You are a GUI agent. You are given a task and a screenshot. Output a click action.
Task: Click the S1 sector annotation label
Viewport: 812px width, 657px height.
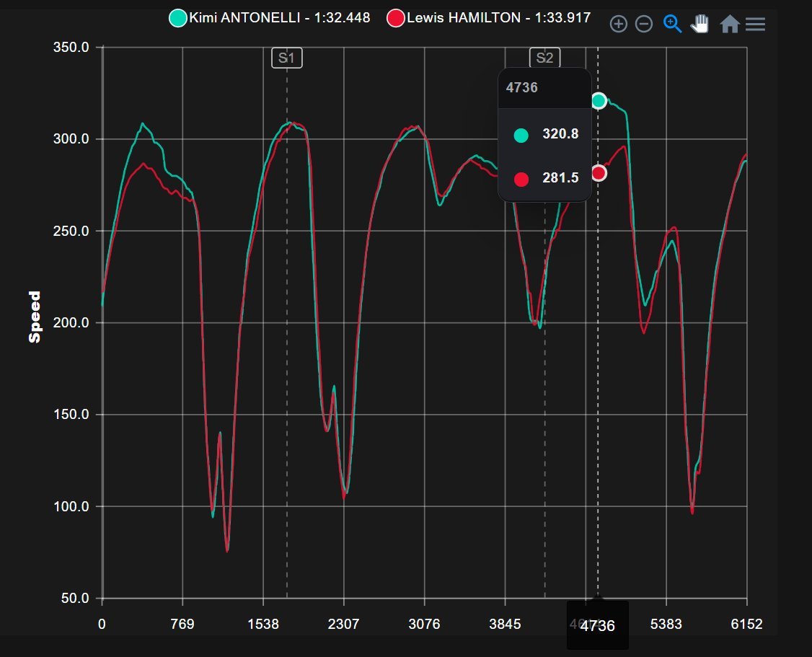(287, 58)
